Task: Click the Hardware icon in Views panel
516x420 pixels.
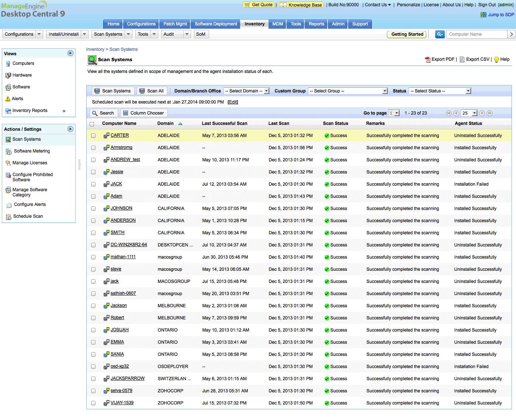Action: (8, 75)
